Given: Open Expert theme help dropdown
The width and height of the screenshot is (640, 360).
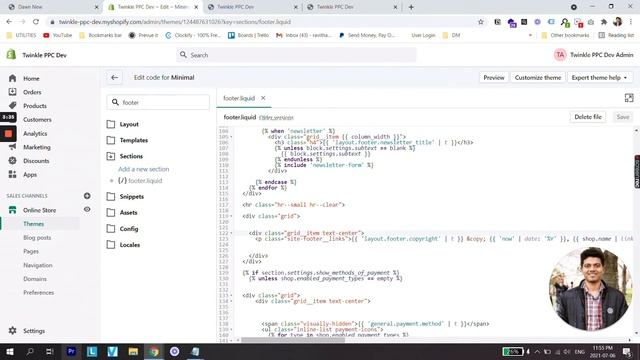Looking at the screenshot, I should [599, 78].
